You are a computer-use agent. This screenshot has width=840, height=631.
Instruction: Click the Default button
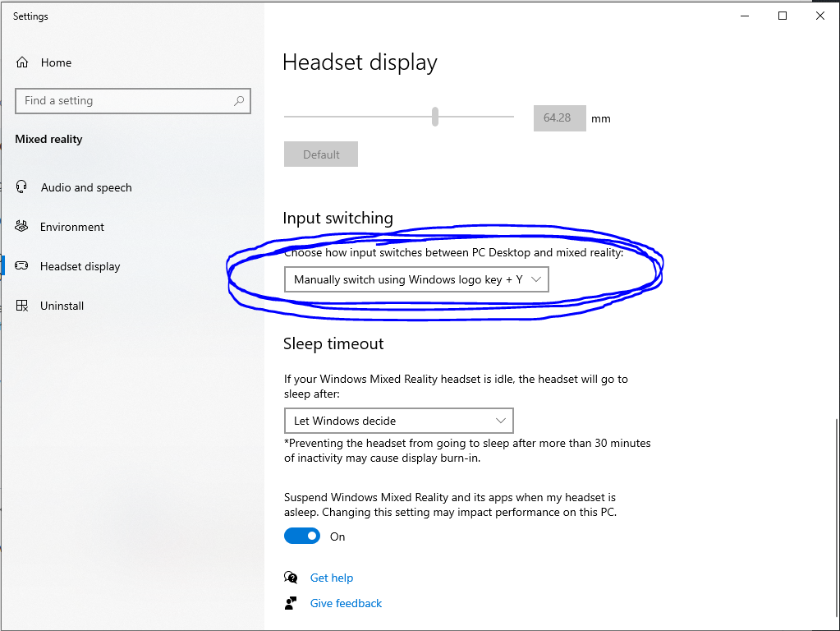click(321, 154)
